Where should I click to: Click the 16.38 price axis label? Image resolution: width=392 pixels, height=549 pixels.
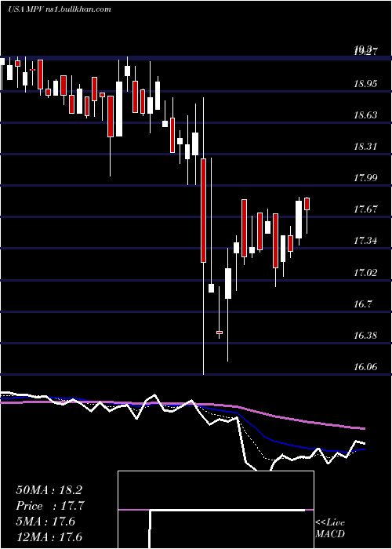point(366,335)
